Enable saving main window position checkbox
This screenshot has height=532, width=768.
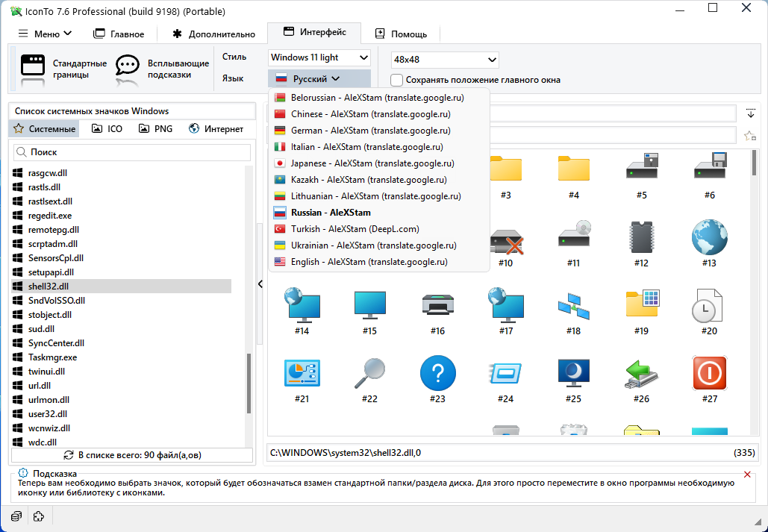397,80
